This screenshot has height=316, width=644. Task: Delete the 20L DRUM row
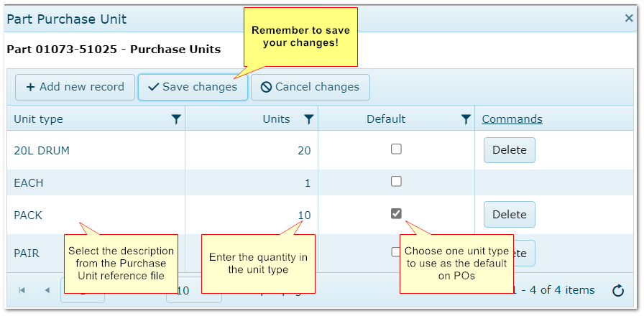tap(509, 150)
